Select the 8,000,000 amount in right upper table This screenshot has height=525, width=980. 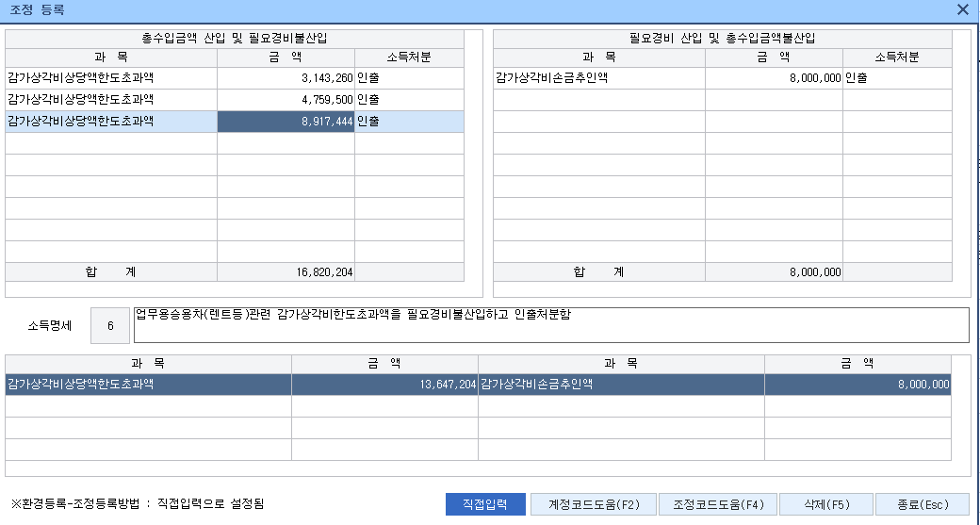click(773, 78)
